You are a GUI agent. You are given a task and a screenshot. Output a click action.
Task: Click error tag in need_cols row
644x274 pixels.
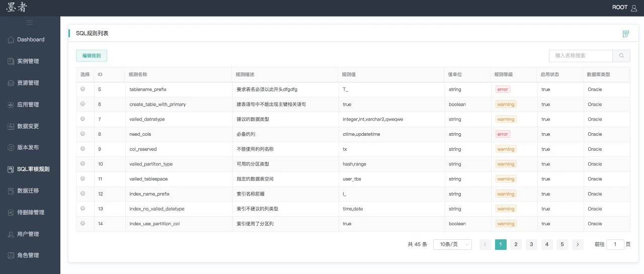click(x=503, y=134)
